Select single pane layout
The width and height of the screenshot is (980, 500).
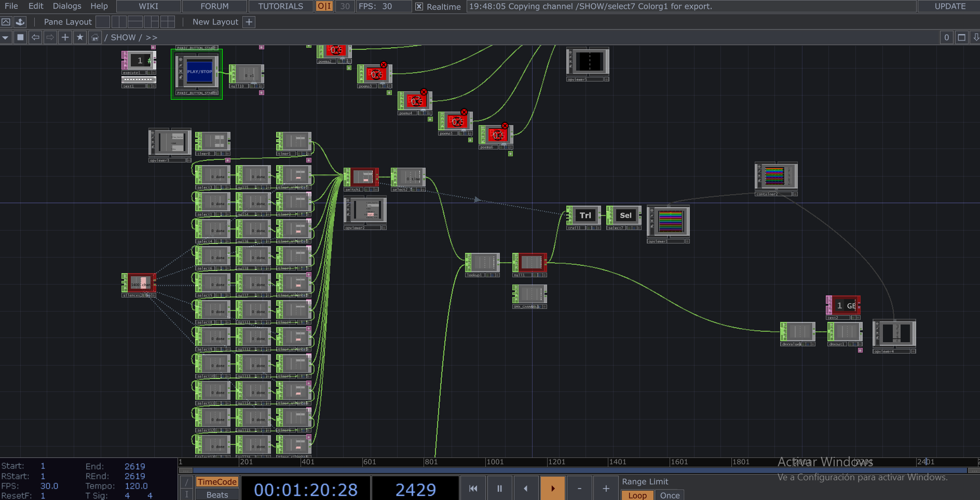point(103,22)
